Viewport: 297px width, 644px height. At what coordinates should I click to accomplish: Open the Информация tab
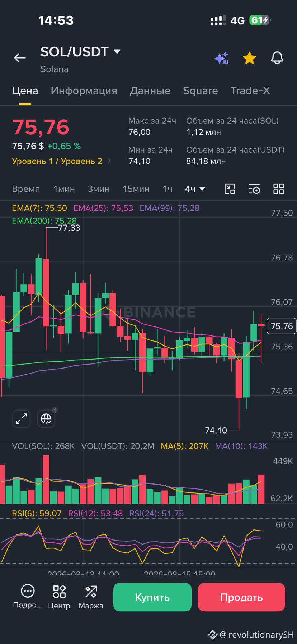click(x=84, y=91)
